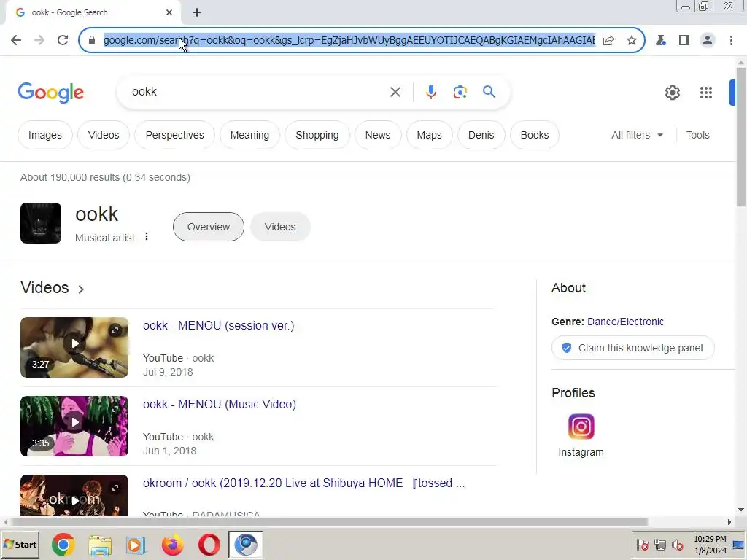Switch to Shopping results

point(317,135)
